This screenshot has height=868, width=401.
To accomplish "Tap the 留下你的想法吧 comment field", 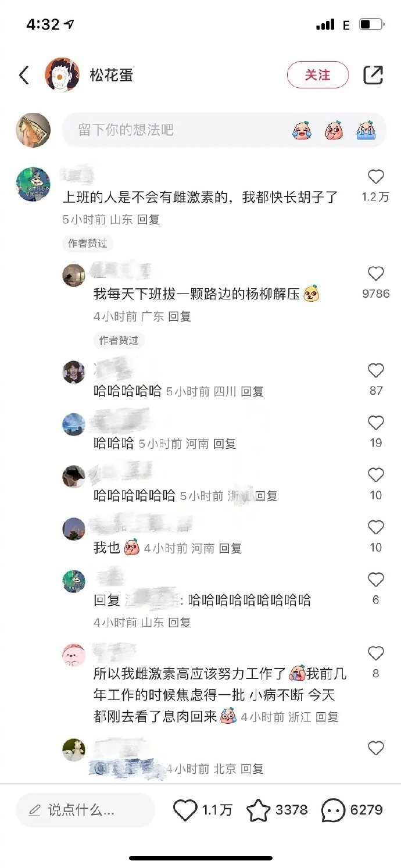I will pos(224,130).
